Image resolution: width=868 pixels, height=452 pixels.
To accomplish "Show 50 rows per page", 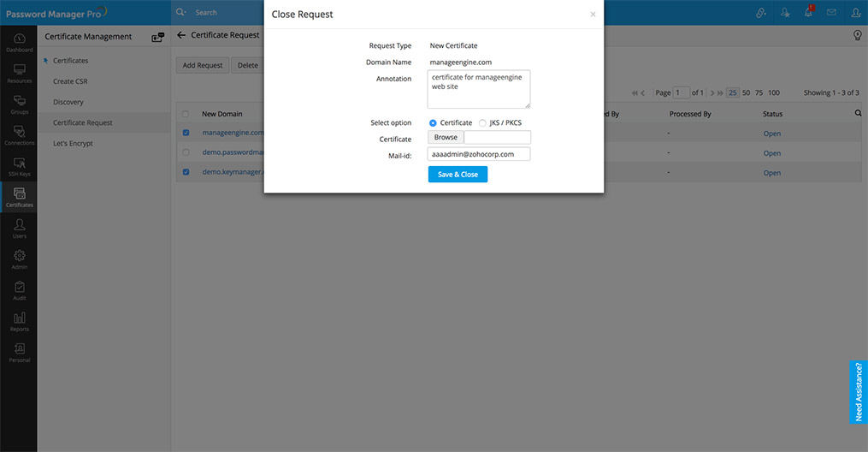I will [747, 92].
